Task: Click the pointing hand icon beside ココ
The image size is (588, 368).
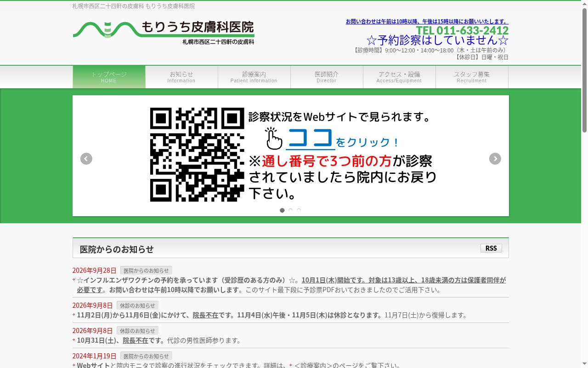Action: click(274, 138)
